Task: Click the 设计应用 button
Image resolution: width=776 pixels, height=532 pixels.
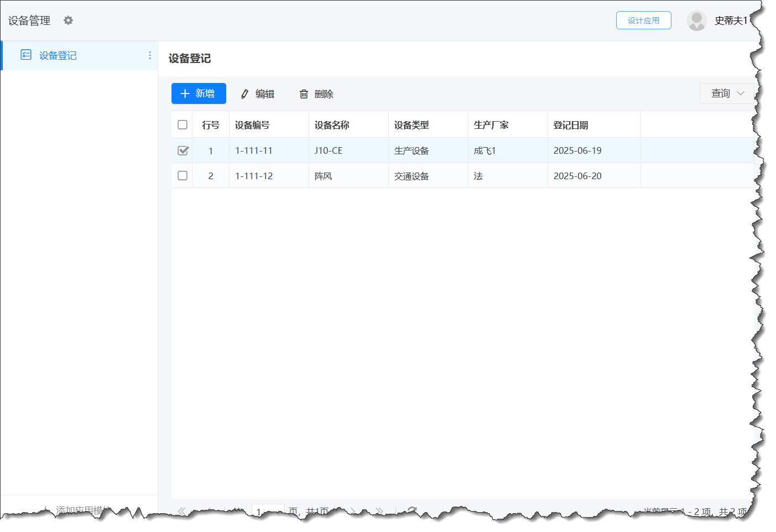Action: pyautogui.click(x=643, y=20)
